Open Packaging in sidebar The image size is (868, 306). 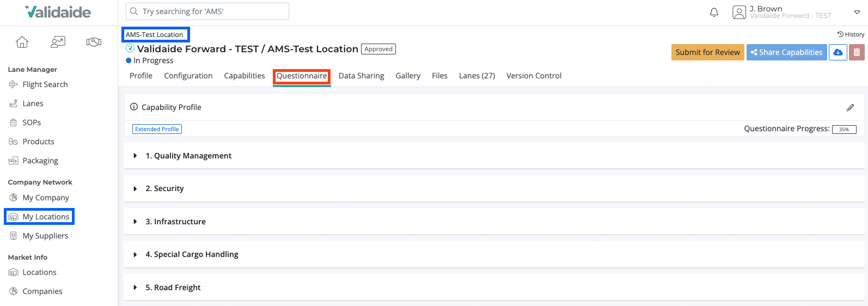point(40,161)
